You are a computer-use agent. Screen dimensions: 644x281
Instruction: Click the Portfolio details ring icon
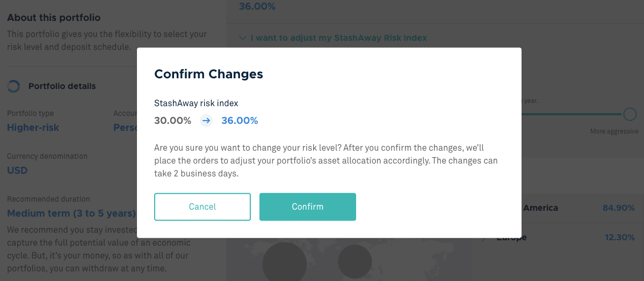tap(13, 86)
